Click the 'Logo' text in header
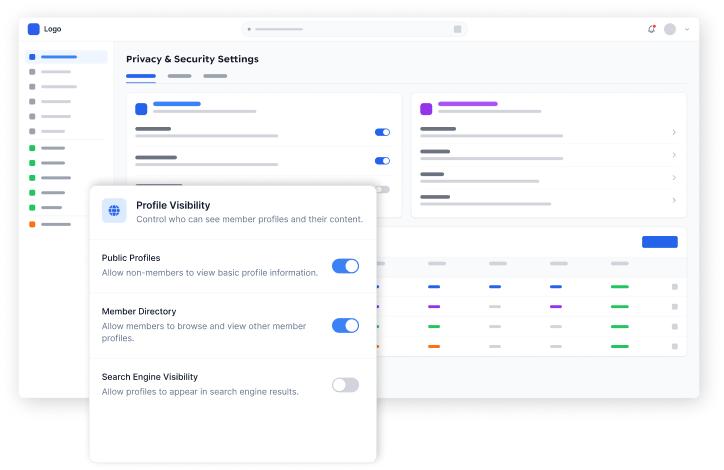Image resolution: width=724 pixels, height=470 pixels. tap(53, 29)
